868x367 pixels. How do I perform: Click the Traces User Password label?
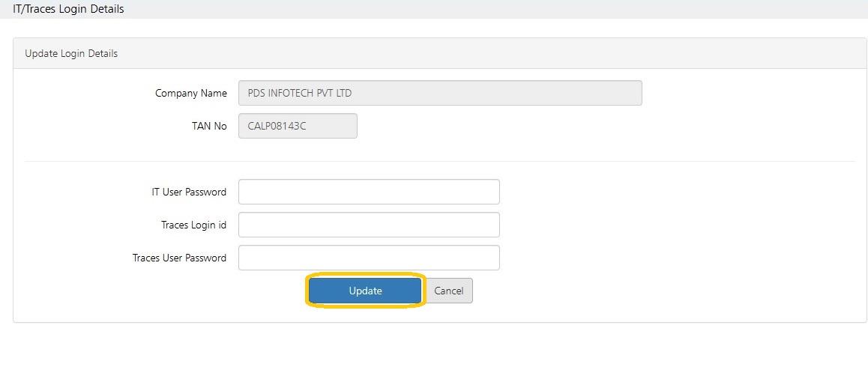tap(179, 258)
